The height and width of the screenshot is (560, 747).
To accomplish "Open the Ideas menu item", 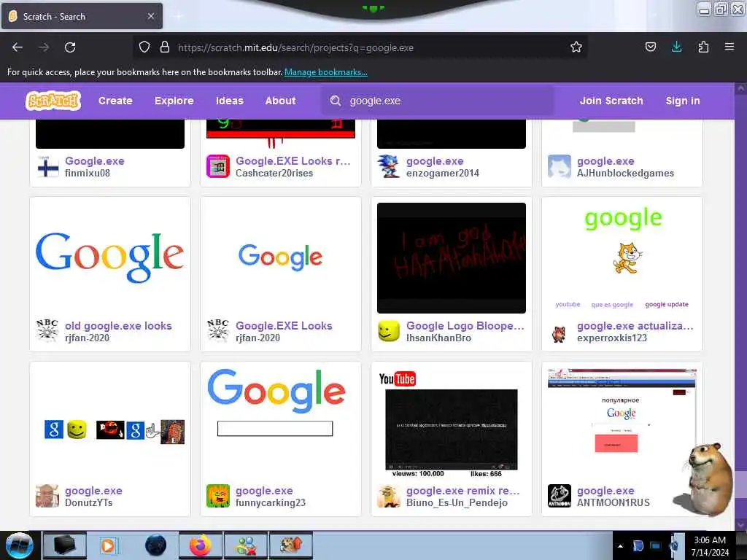I will coord(230,101).
